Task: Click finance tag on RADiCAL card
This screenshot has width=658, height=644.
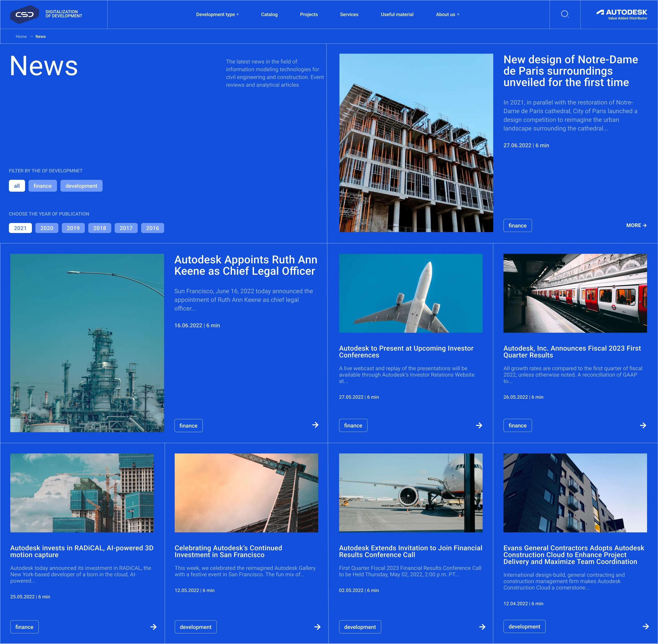Action: click(24, 627)
